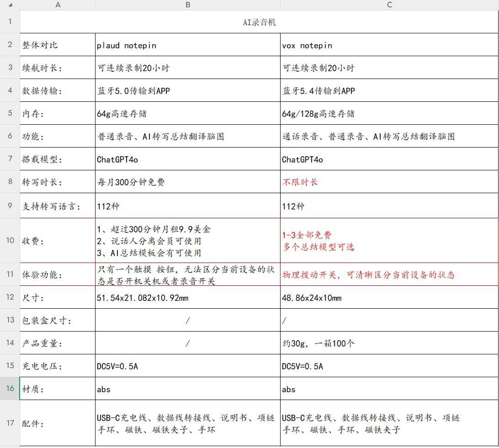Image resolution: width=499 pixels, height=448 pixels.
Task: Select 可连续录制20小时 in column C
Action: (389, 68)
